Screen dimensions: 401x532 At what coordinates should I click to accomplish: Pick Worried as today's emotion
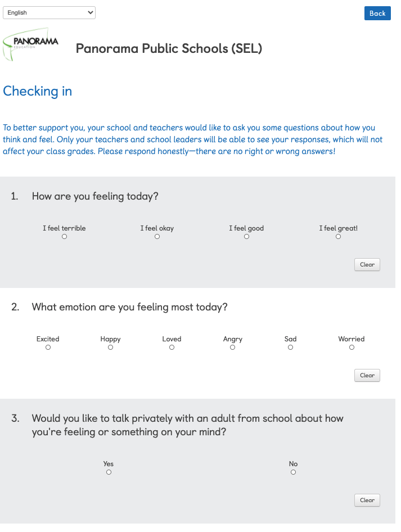352,347
